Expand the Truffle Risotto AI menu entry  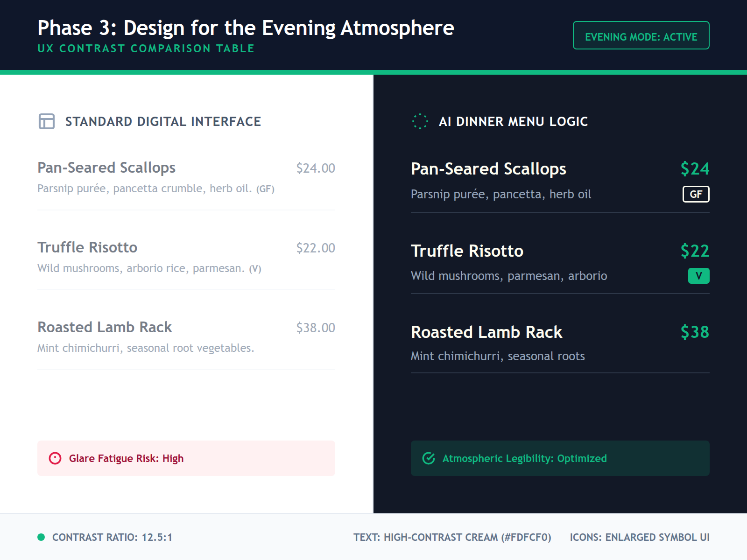tap(467, 251)
